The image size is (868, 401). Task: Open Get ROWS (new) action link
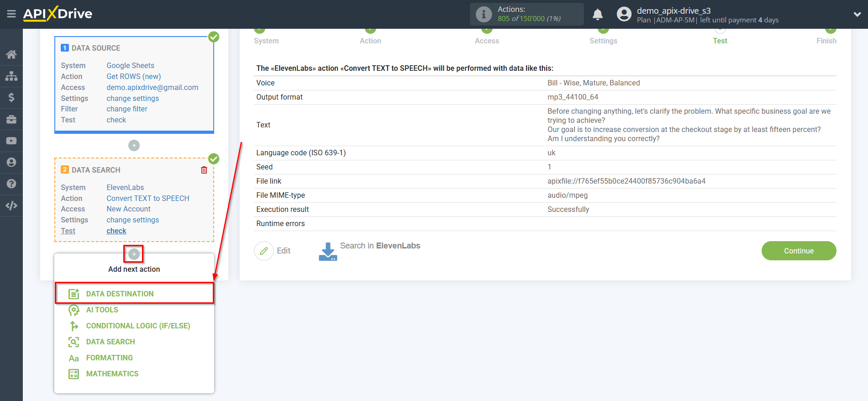point(134,76)
